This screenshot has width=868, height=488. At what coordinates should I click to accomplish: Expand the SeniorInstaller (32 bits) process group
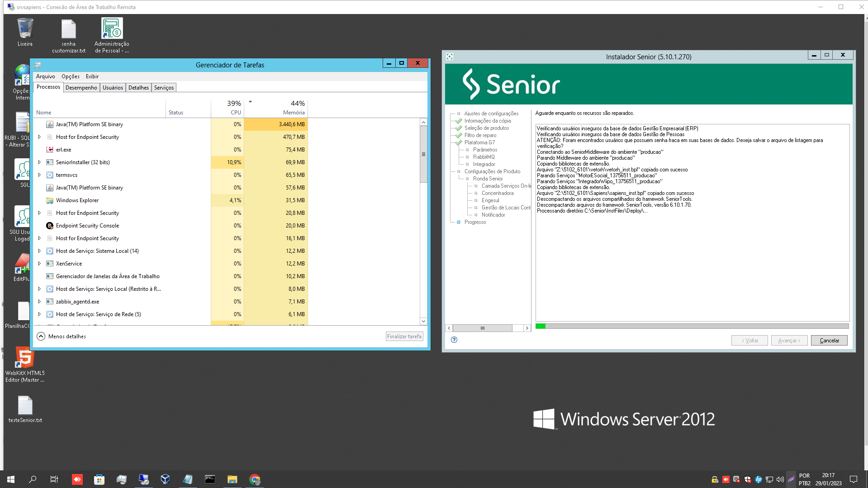point(39,162)
